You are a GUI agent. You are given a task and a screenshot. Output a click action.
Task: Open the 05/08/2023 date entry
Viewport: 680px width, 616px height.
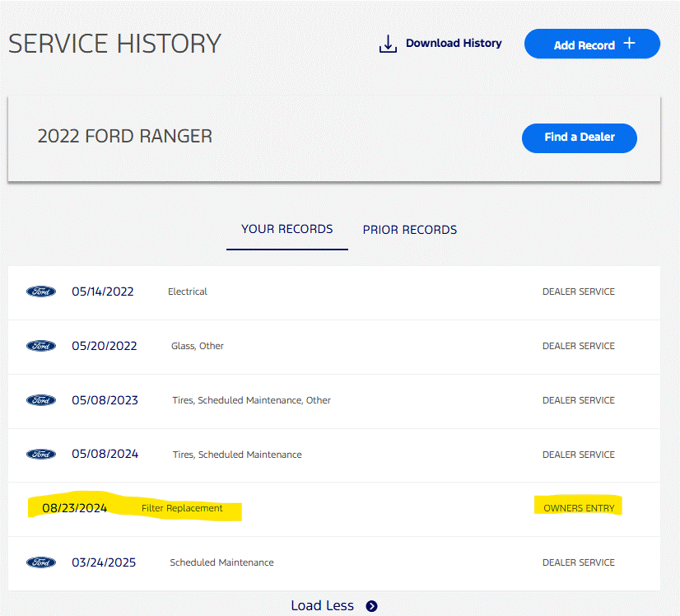coord(105,400)
